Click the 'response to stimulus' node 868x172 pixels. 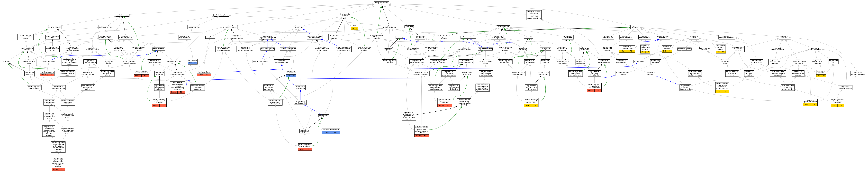pos(635,27)
